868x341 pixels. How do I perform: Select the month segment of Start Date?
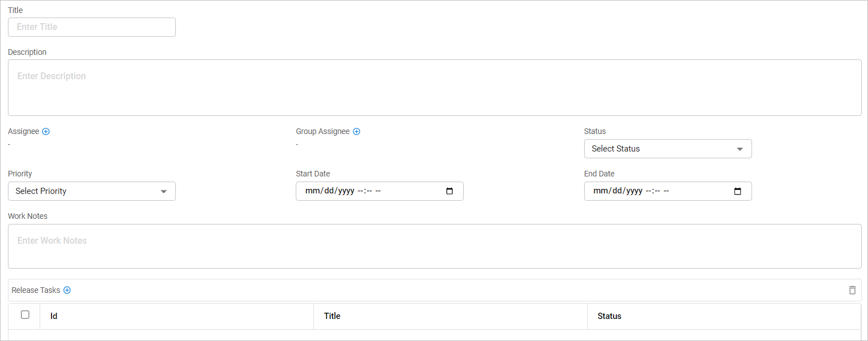coord(311,191)
